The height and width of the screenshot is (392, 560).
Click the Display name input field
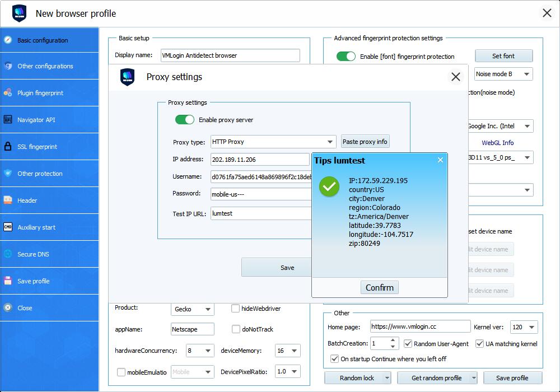230,55
